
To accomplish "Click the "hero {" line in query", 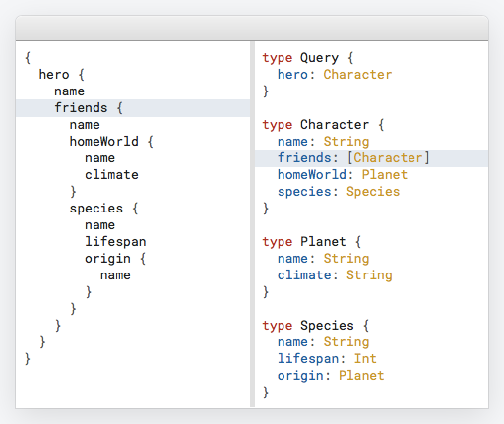I will click(x=62, y=75).
